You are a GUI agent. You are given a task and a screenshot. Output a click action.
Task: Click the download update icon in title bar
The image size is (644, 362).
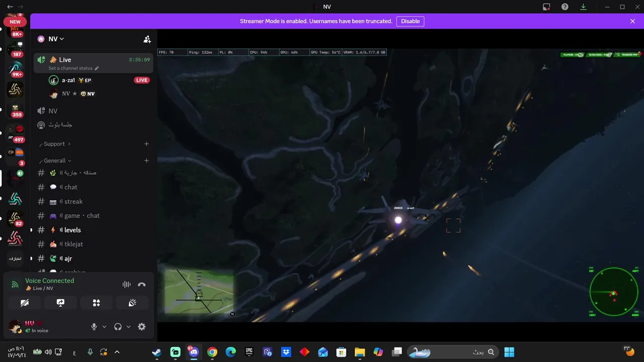(583, 7)
